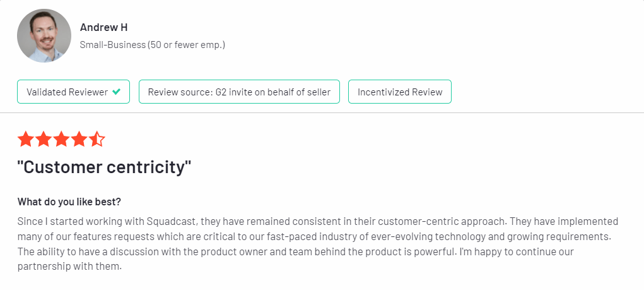Open the reviewer name Andrew H

[104, 27]
